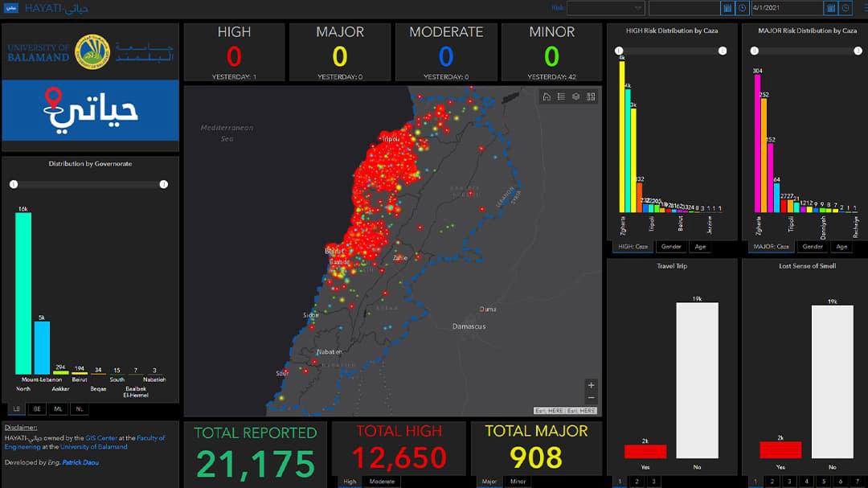Click the map home extent icon

(x=547, y=96)
